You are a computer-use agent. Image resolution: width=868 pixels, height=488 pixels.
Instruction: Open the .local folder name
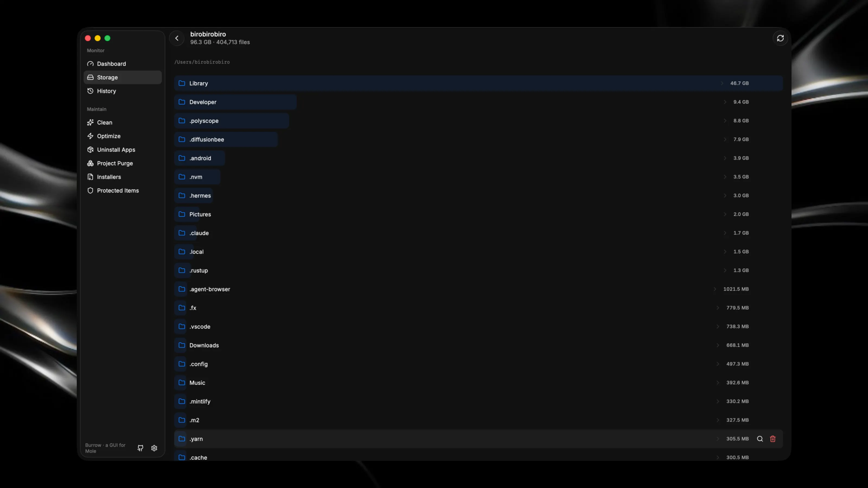click(x=196, y=252)
